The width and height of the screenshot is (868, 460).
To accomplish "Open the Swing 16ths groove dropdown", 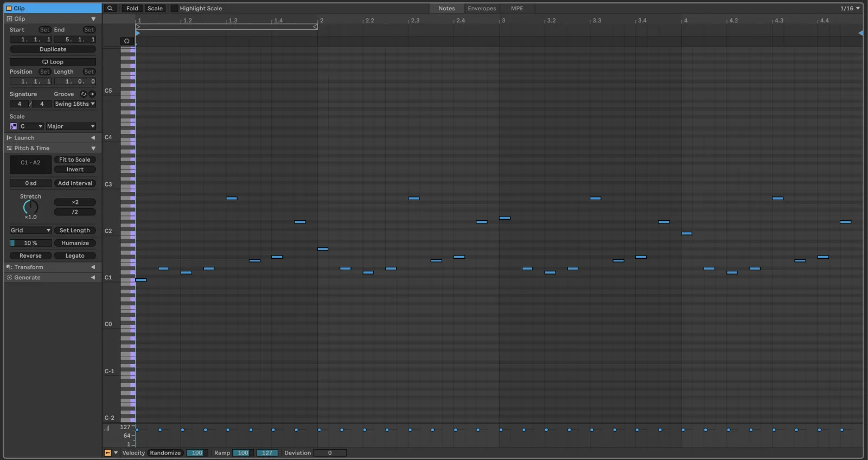I will point(75,104).
